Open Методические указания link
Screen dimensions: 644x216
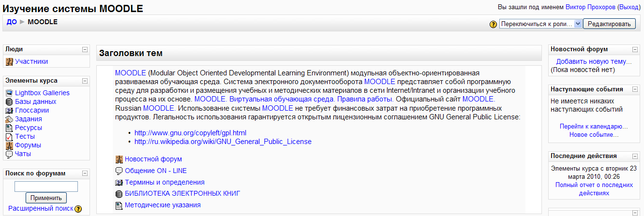[x=163, y=205]
